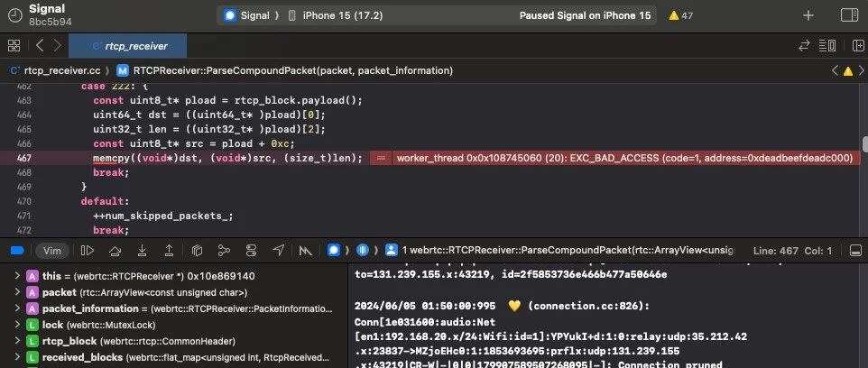The image size is (868, 368).
Task: Click console text 'to=131.239.155.x:43219'
Action: click(x=423, y=274)
